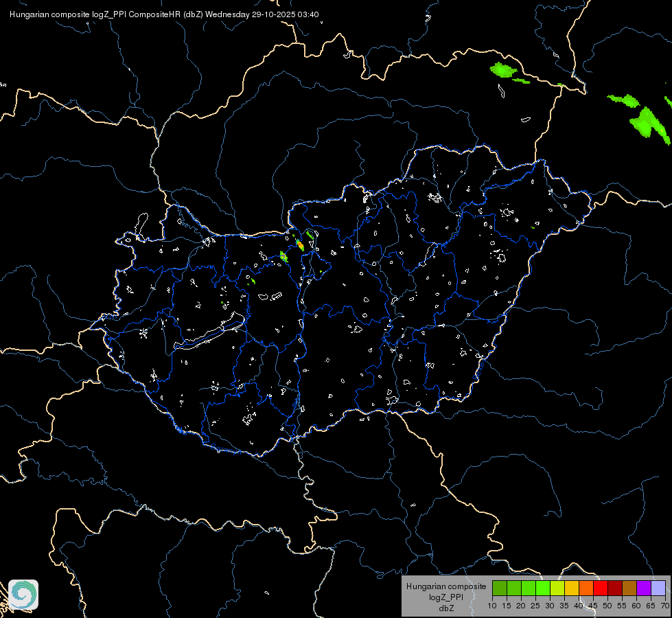Click legend scale value '10'
Image resolution: width=672 pixels, height=618 pixels.
coord(492,606)
